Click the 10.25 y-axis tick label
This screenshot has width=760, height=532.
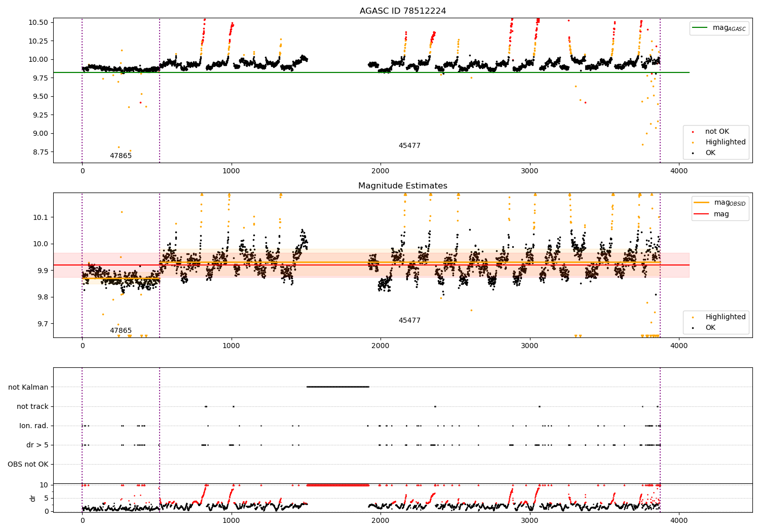pos(38,41)
